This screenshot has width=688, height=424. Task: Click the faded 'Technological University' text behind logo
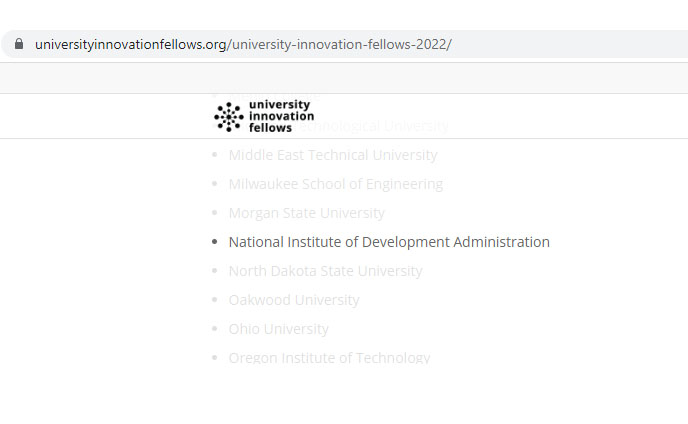pos(371,126)
